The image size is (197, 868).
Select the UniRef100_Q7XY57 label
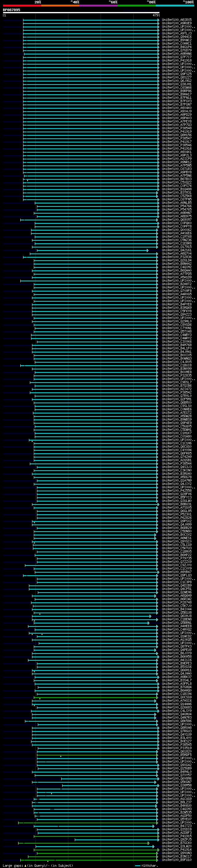176,775
